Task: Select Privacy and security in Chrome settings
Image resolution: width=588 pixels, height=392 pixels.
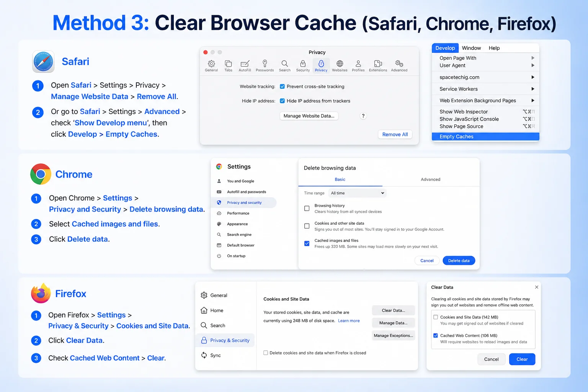Action: pyautogui.click(x=244, y=203)
